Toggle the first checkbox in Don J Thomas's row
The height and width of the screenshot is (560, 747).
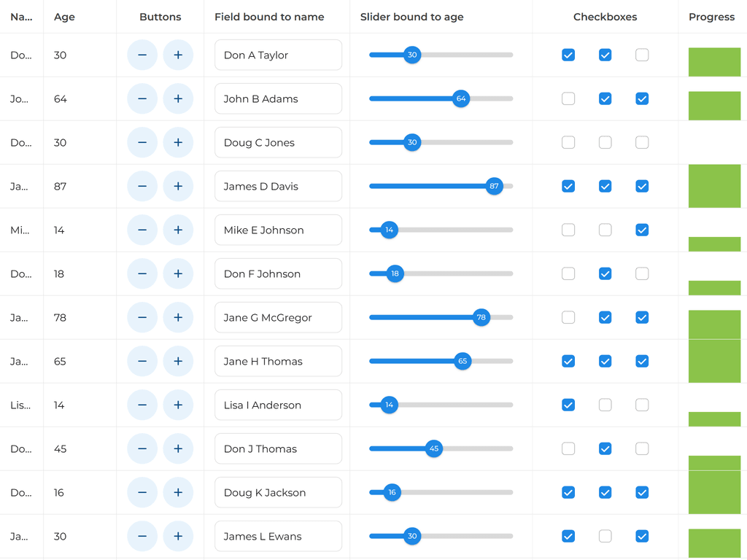[x=568, y=448]
